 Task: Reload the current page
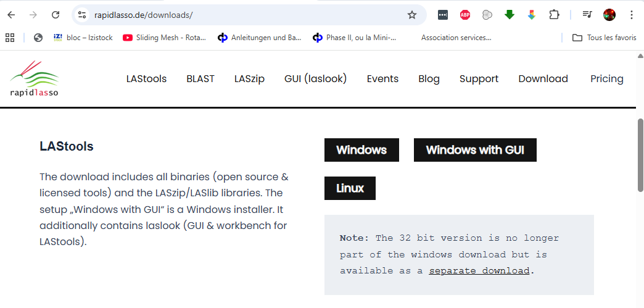click(x=56, y=15)
